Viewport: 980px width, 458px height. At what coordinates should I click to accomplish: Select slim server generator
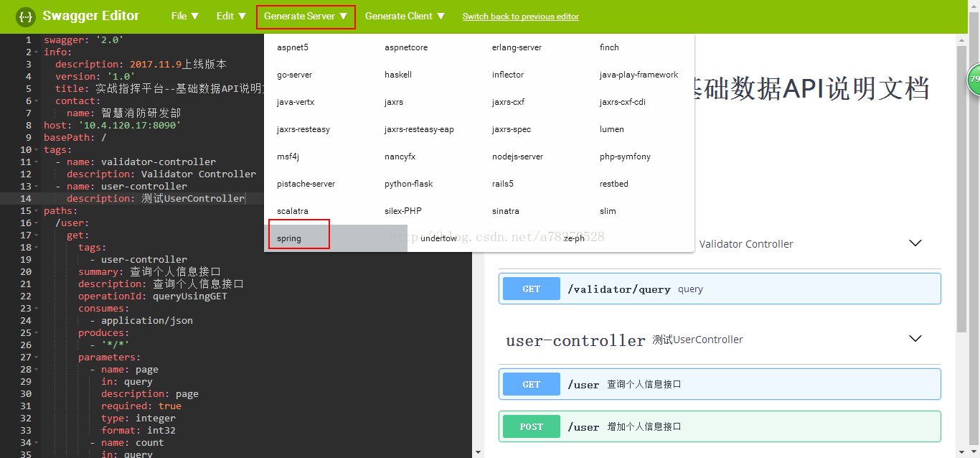tap(608, 211)
